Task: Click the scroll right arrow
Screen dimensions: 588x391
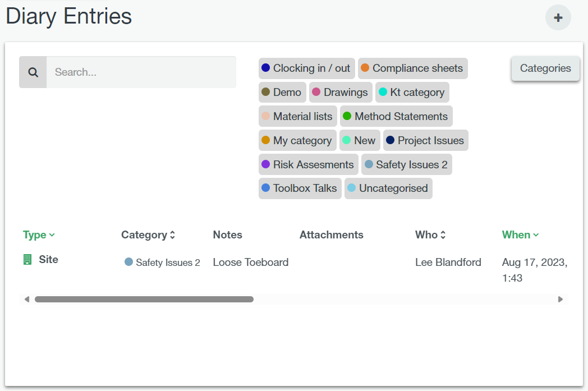Action: (561, 299)
